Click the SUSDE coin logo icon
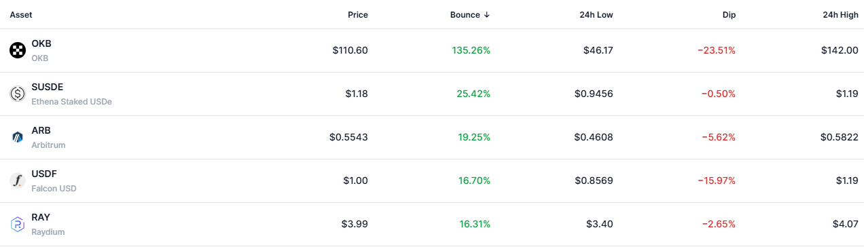Screen dimensions: 868x247 click(x=18, y=94)
